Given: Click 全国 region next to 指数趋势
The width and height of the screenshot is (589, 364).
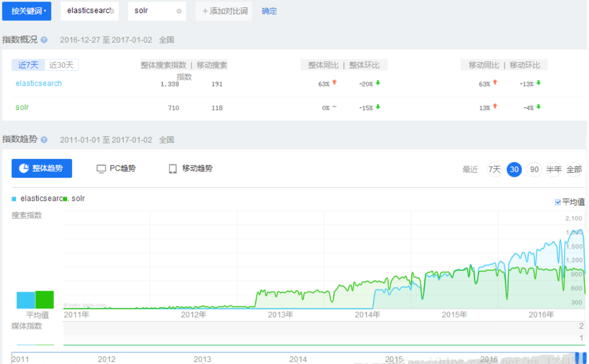Looking at the screenshot, I should click(x=166, y=139).
